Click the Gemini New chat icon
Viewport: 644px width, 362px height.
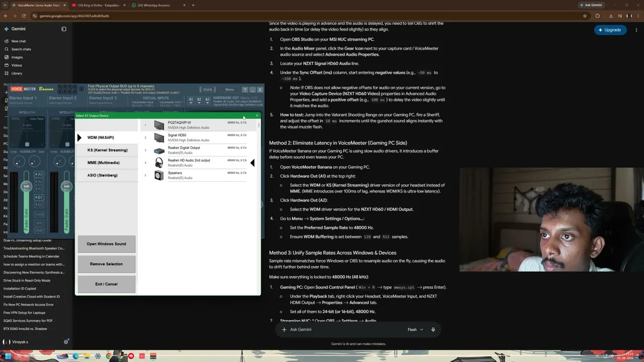tap(6, 41)
